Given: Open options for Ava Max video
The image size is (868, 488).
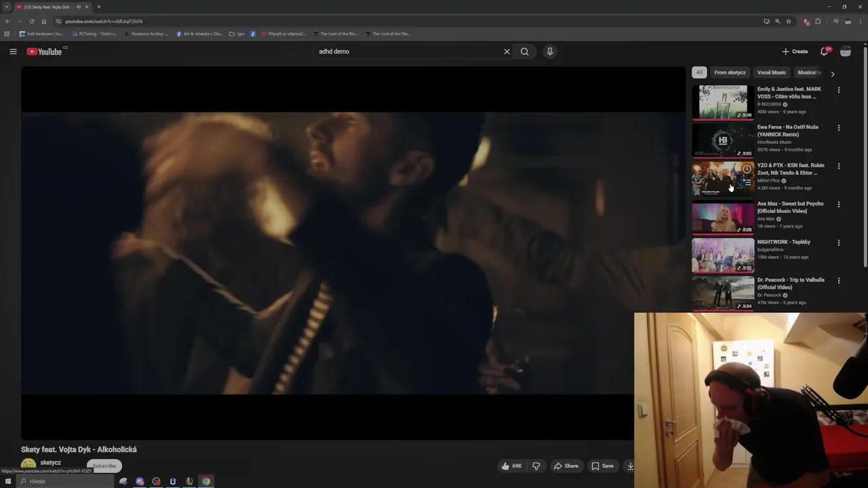Looking at the screenshot, I should tap(839, 204).
